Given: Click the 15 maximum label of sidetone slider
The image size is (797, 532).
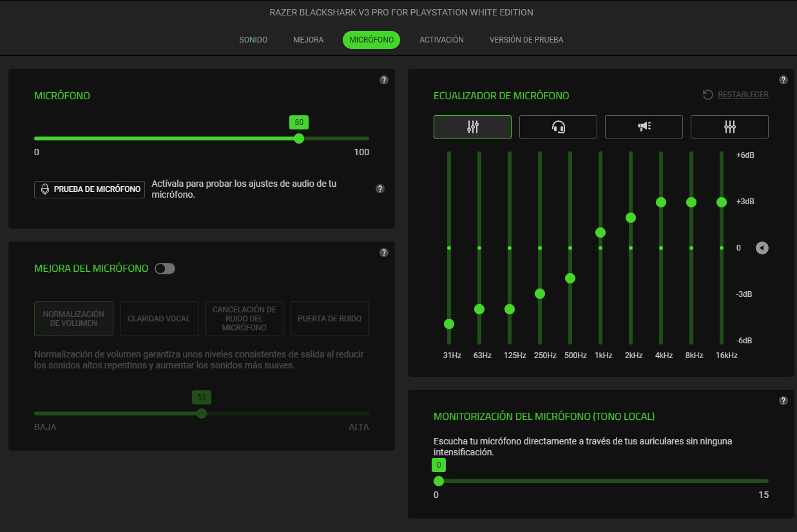Looking at the screenshot, I should pyautogui.click(x=763, y=495).
